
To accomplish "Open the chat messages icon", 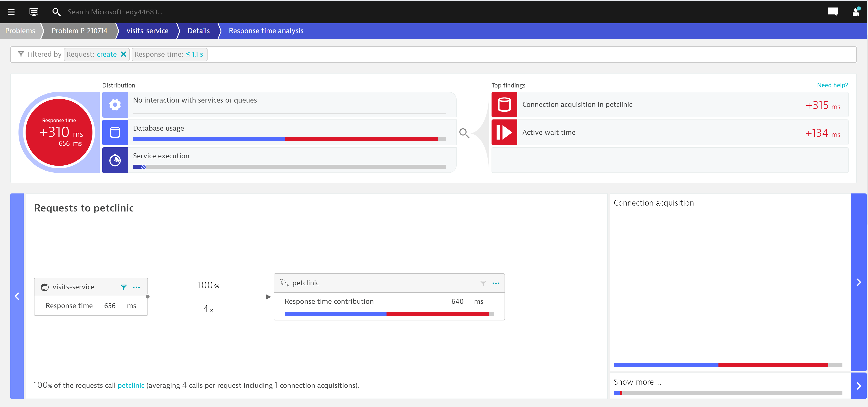I will (833, 12).
